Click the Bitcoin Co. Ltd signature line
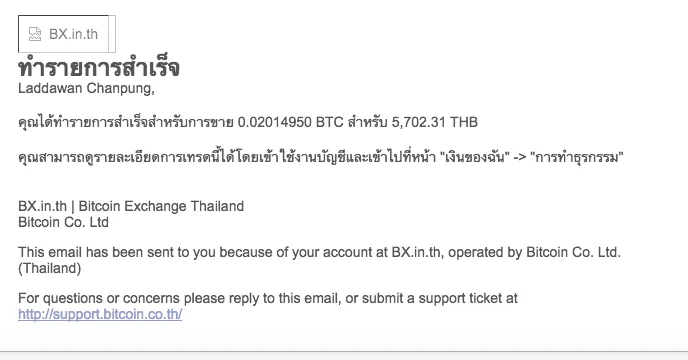Viewport: 688px width, 360px height. tap(63, 222)
